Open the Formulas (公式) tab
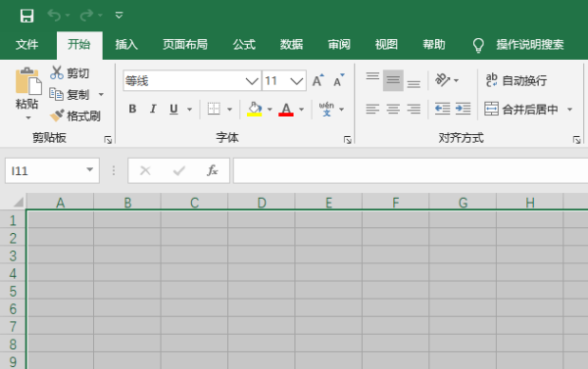 [244, 45]
